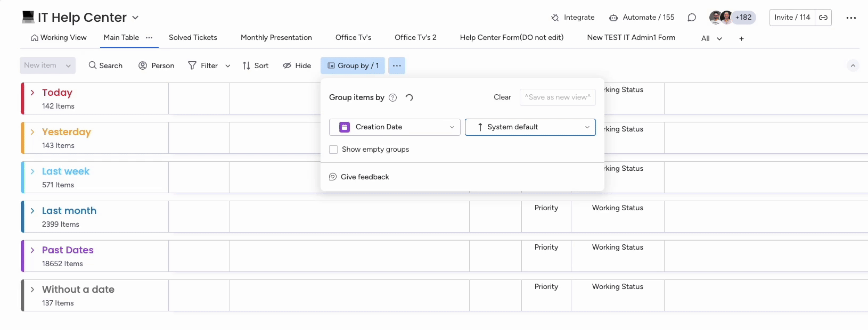Viewport: 868px width, 330px height.
Task: Click Priority column in Last month row
Action: pyautogui.click(x=546, y=208)
